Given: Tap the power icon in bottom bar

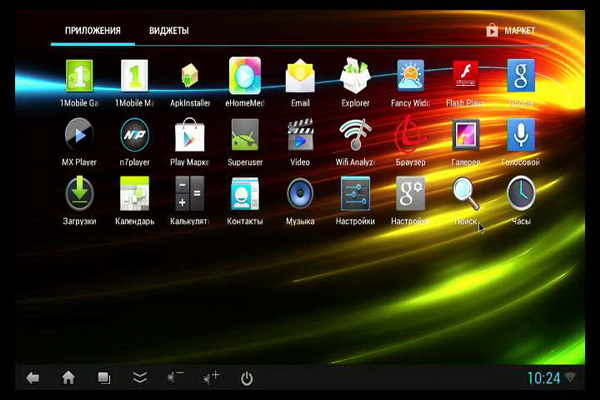Looking at the screenshot, I should click(x=247, y=378).
